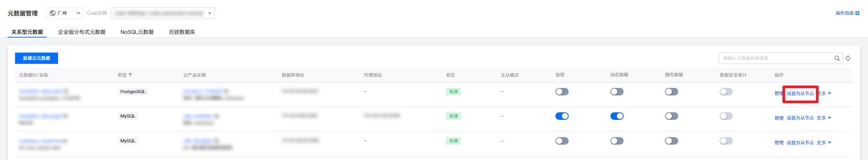Expand the Casb实例 instance selector
This screenshot has height=160, width=868.
[163, 13]
